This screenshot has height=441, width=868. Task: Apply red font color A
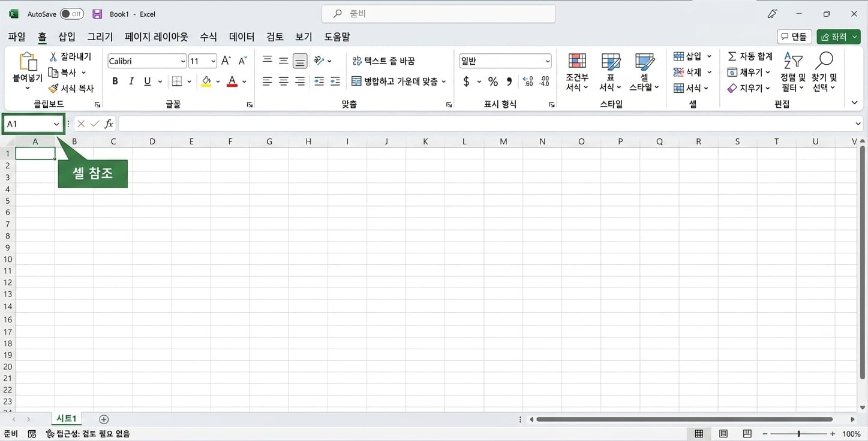pyautogui.click(x=232, y=81)
